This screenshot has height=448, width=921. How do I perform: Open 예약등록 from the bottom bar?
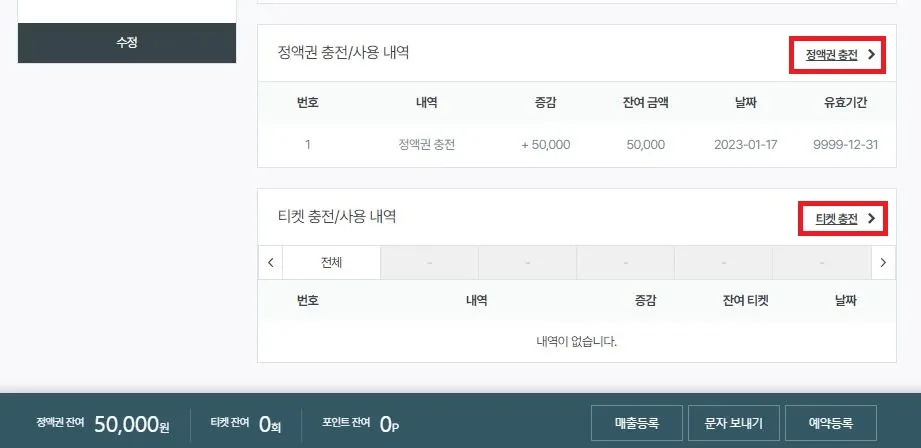tap(830, 423)
